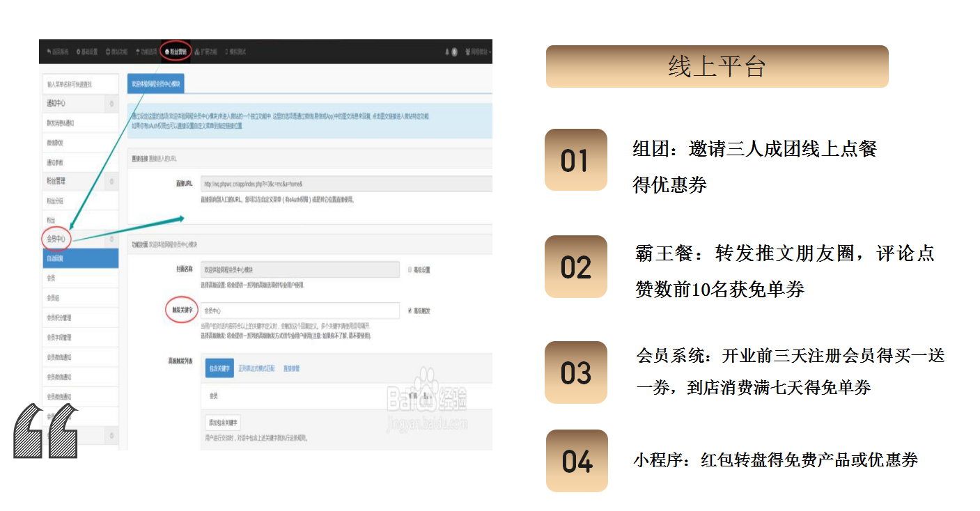This screenshot has height=511, width=980.
Task: Click the 直接URL address field
Action: (x=346, y=184)
